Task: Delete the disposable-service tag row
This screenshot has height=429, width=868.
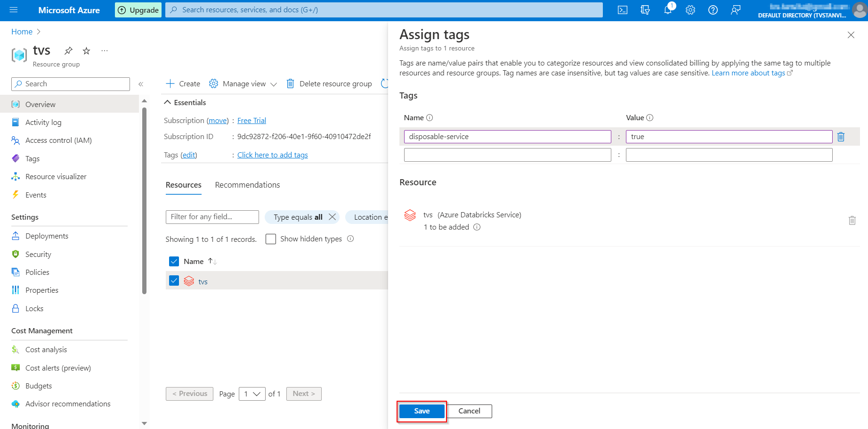Action: (841, 137)
